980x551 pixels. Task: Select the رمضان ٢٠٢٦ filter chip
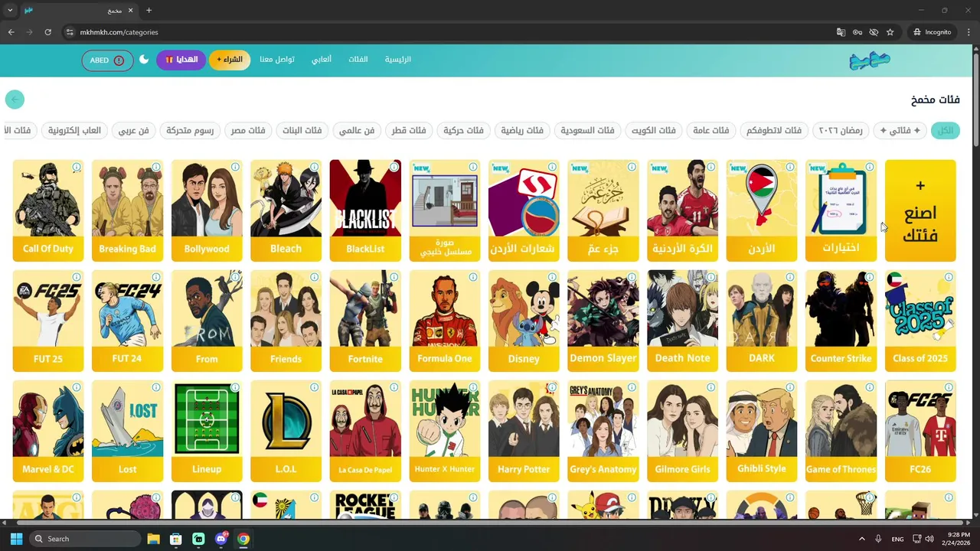pos(841,131)
